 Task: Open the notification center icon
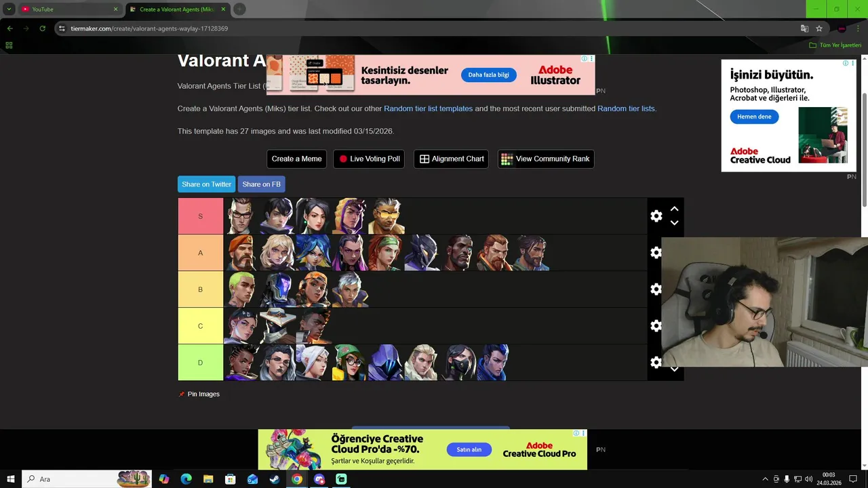[x=853, y=479]
